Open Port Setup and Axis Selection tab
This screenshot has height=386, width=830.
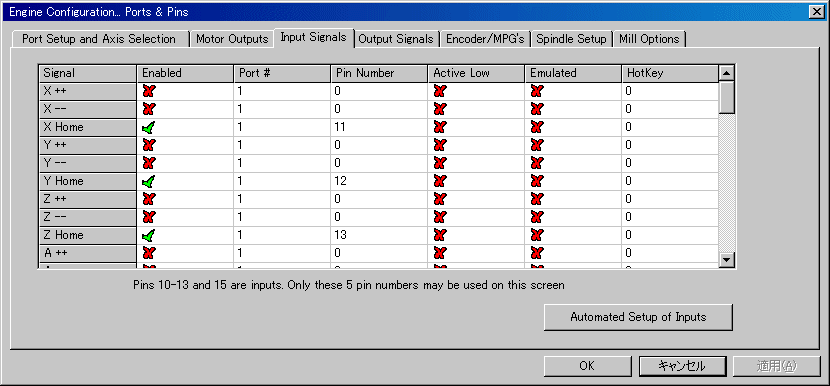99,39
